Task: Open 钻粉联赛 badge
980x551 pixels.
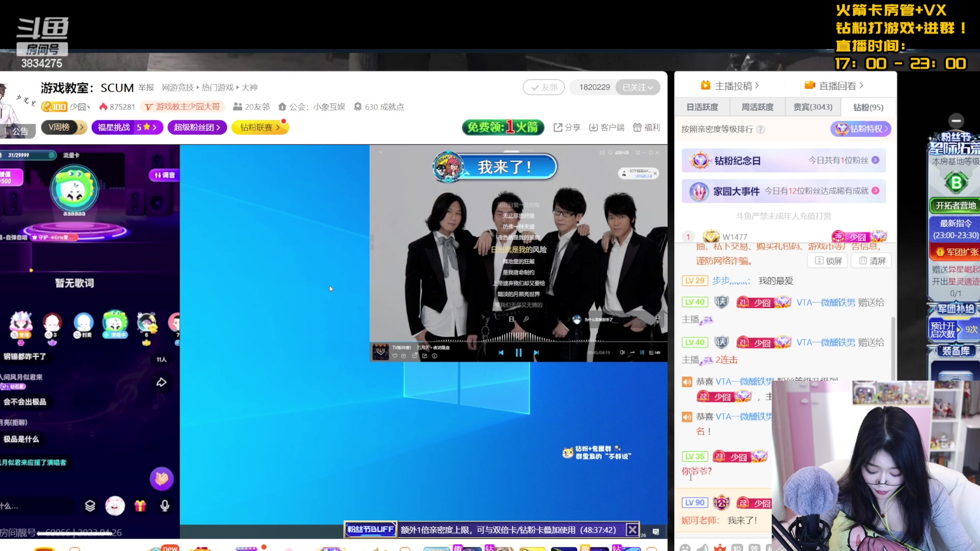Action: (x=260, y=127)
